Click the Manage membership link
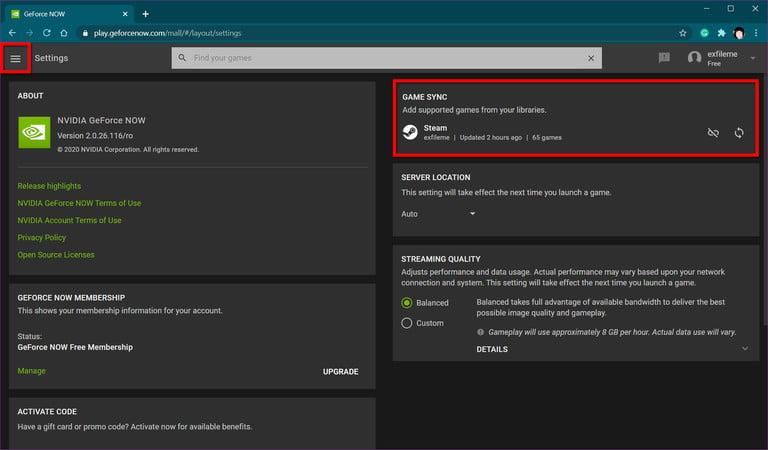Viewport: 768px width, 450px height. tap(31, 371)
